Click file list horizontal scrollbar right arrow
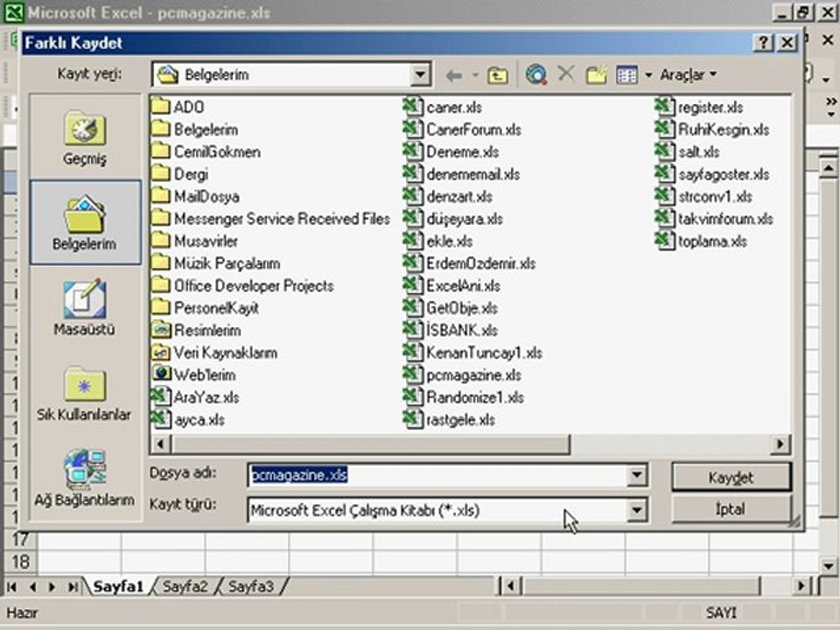The image size is (840, 630). (x=780, y=444)
